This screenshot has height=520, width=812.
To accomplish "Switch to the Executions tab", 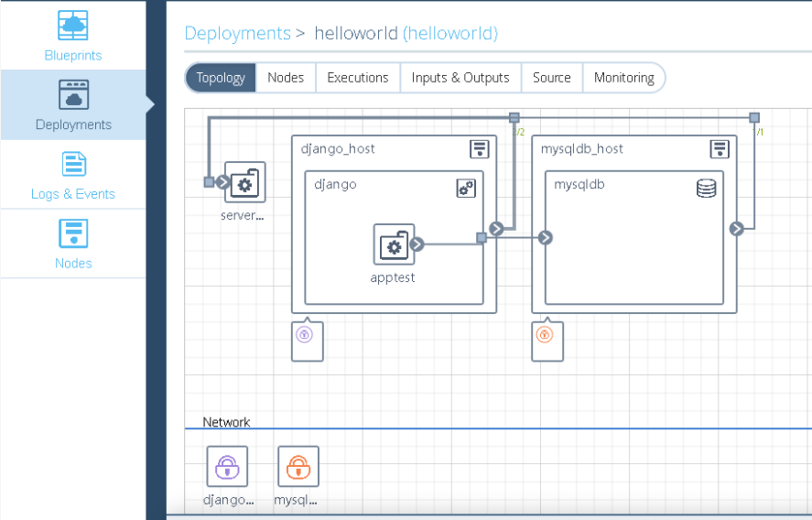I will [x=358, y=78].
